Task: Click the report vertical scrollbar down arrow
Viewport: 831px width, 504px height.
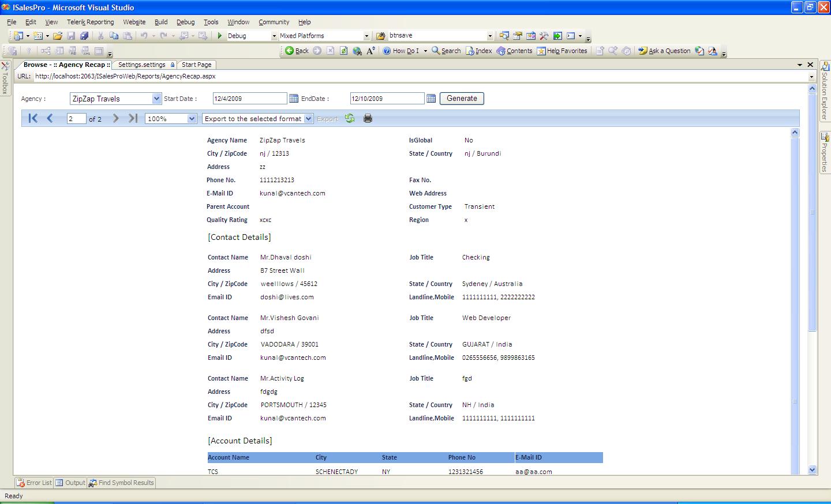Action: (x=812, y=470)
